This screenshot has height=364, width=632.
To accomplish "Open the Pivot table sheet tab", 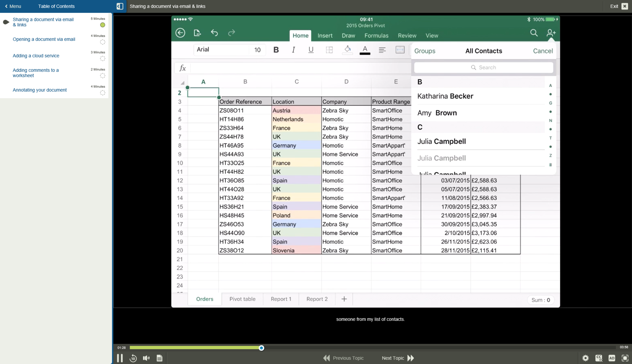I will coord(242,299).
